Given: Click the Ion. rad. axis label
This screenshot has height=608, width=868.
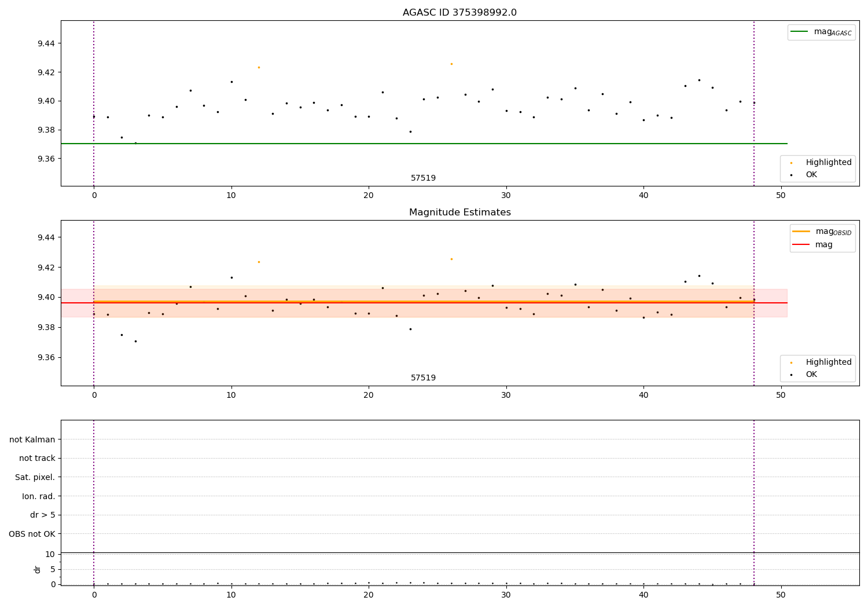Looking at the screenshot, I should [39, 496].
